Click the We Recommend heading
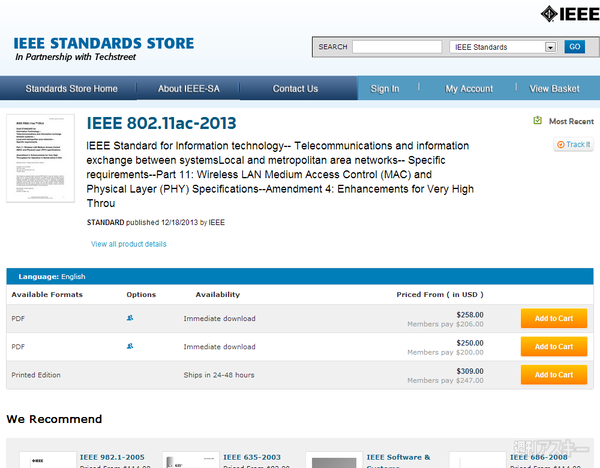Screen dimensions: 600x468 point(54,419)
